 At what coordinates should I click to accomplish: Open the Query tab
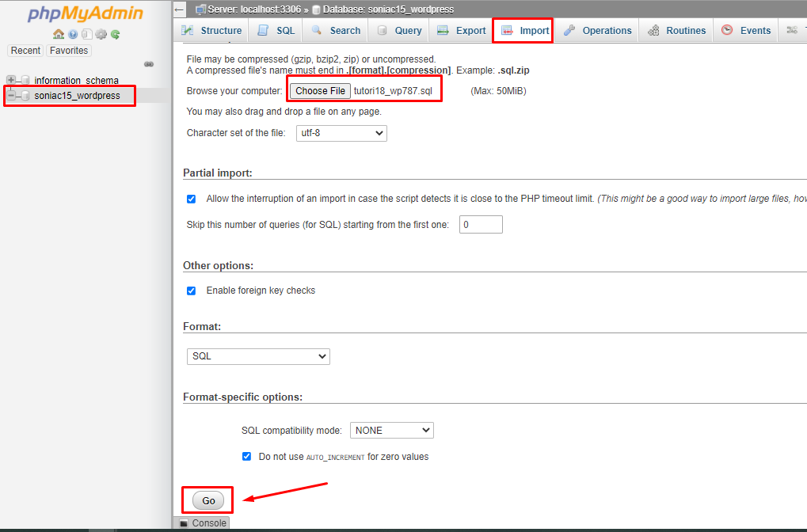point(399,30)
